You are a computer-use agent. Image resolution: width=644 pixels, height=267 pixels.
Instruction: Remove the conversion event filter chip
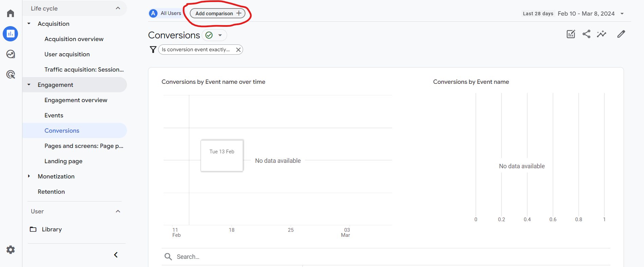pyautogui.click(x=238, y=50)
